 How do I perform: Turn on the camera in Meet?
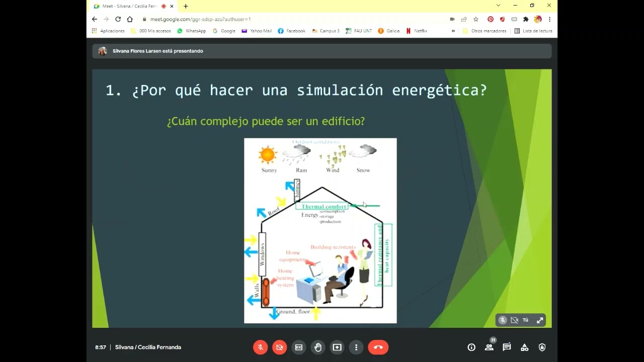[279, 347]
